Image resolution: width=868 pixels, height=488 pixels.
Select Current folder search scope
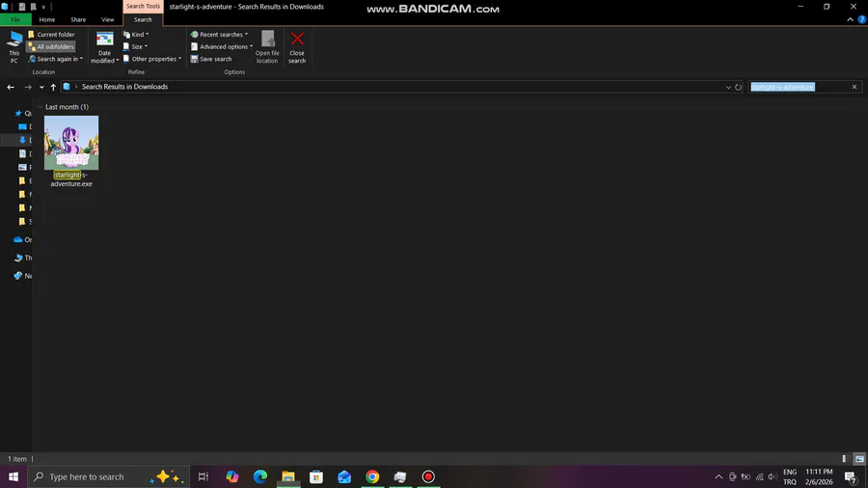(x=51, y=35)
